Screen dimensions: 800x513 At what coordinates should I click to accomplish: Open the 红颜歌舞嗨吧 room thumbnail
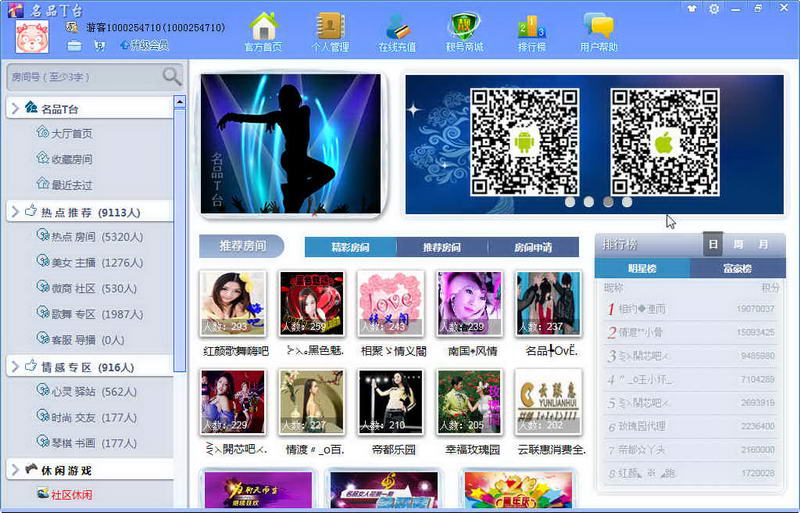click(233, 303)
